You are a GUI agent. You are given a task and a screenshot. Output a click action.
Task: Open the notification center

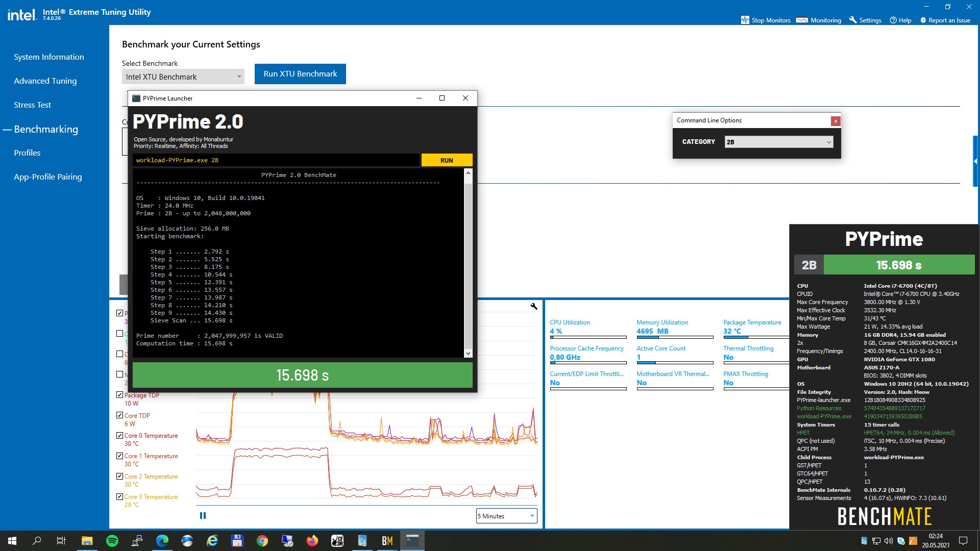point(963,541)
